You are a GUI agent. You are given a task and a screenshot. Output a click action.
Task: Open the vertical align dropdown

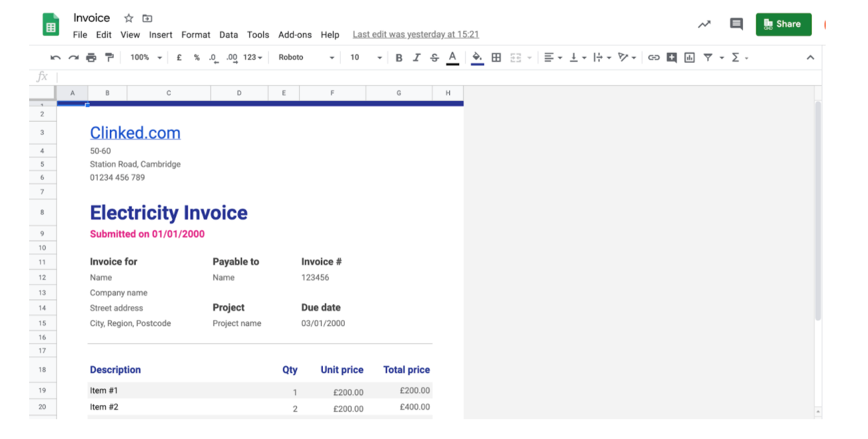[578, 58]
